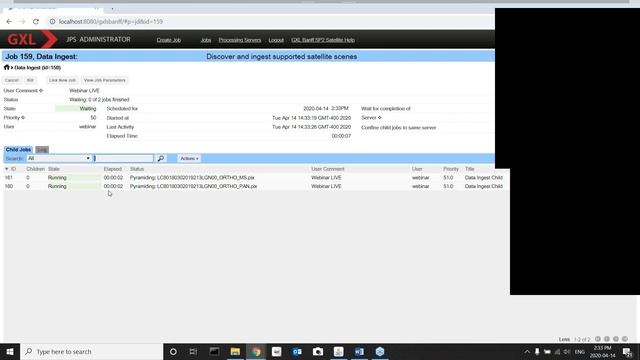Open the notification center icon
Viewport: 640px width, 360px height.
click(628, 351)
